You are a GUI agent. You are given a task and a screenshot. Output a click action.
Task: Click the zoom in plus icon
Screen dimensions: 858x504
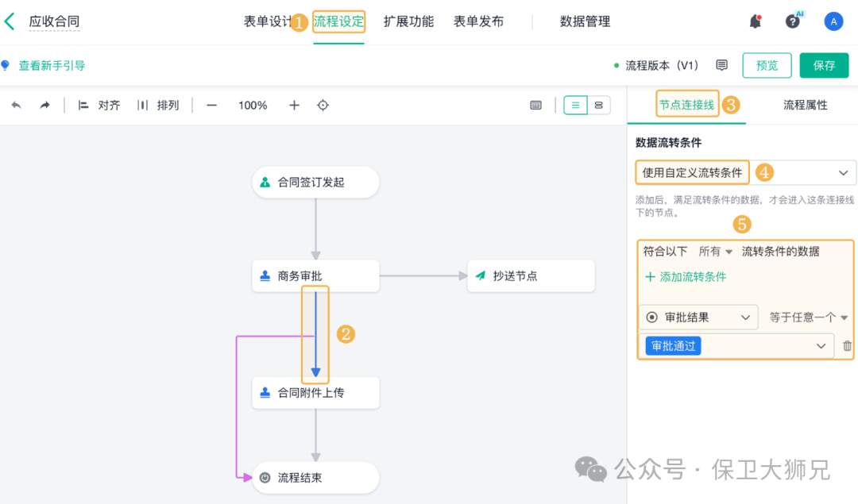click(x=294, y=106)
